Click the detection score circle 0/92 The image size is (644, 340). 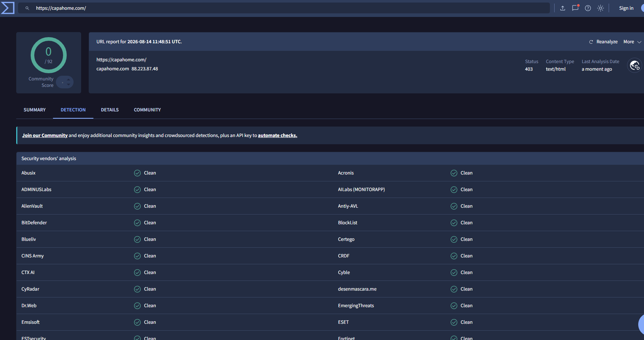pos(49,55)
